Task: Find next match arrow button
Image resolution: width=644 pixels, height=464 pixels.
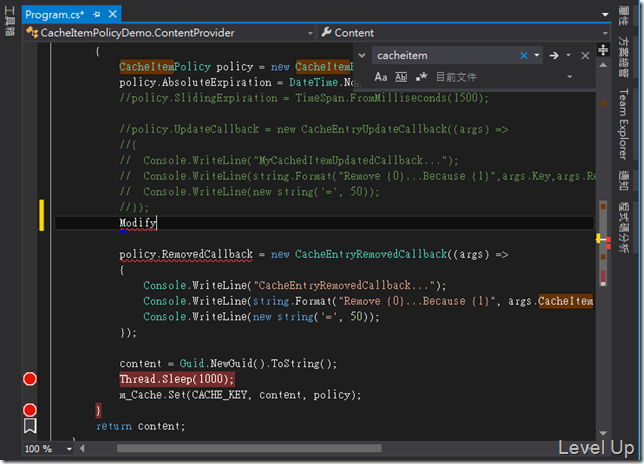Action: coord(554,55)
